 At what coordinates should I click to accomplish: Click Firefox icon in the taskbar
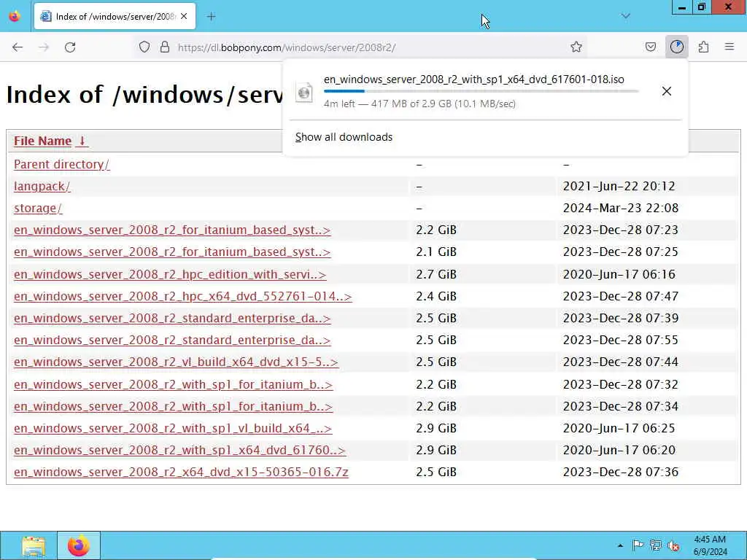(x=79, y=545)
